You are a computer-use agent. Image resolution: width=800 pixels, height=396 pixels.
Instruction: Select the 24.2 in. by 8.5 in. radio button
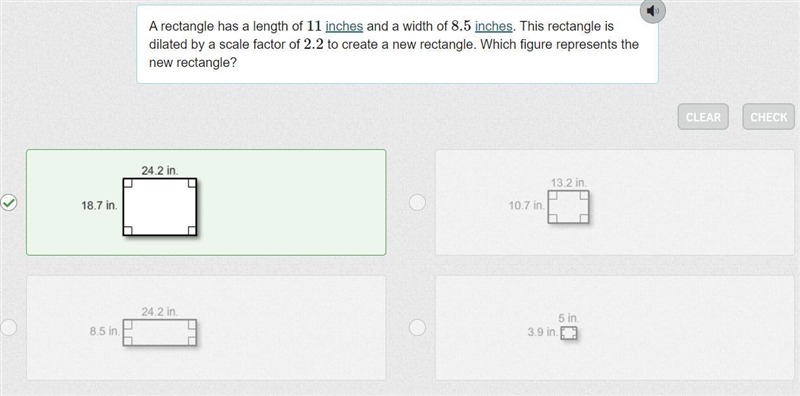(x=9, y=327)
